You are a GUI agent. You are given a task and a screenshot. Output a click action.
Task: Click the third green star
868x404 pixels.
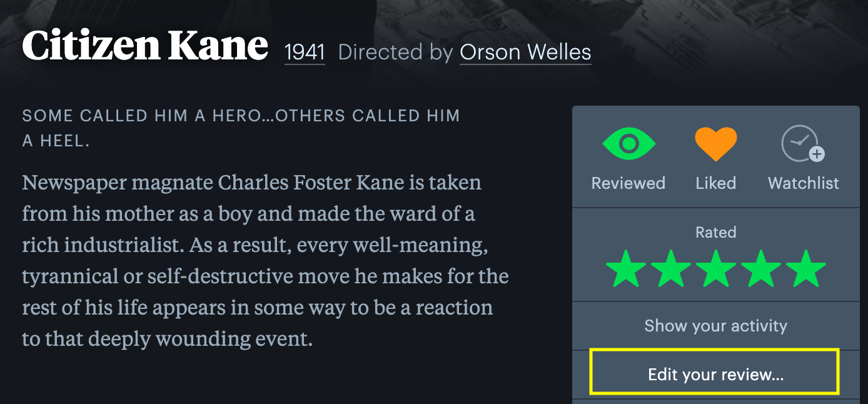[716, 269]
